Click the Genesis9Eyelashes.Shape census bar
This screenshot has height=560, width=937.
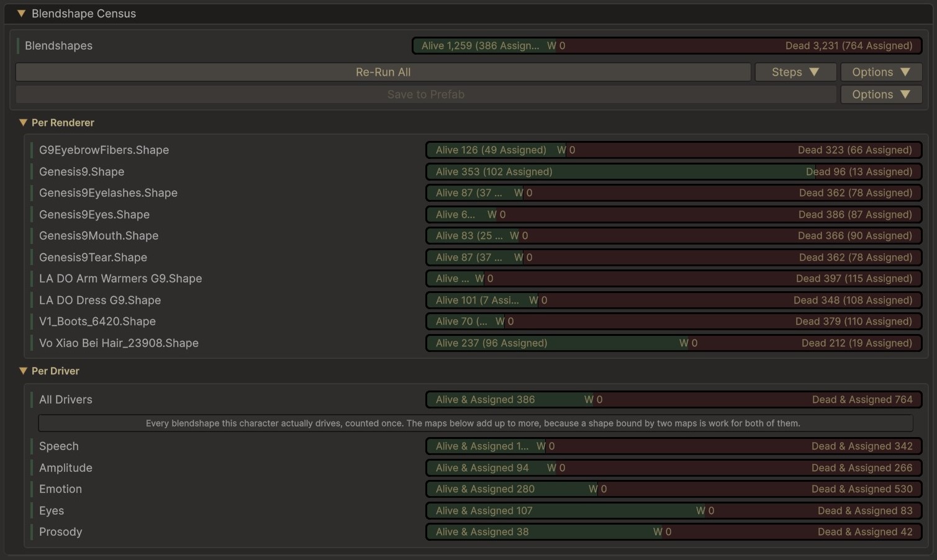coord(674,193)
